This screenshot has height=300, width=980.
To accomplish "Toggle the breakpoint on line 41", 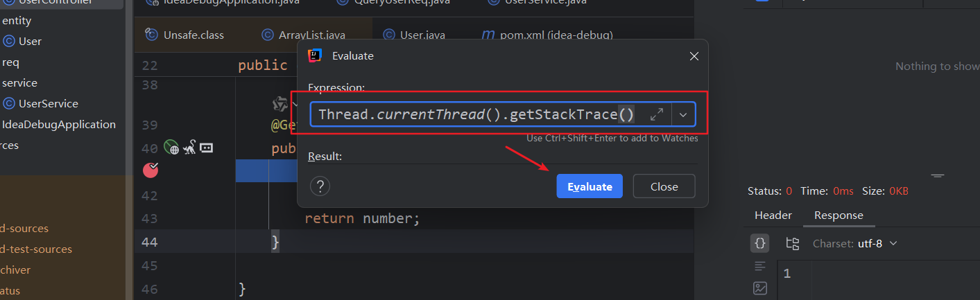I will coord(151,170).
